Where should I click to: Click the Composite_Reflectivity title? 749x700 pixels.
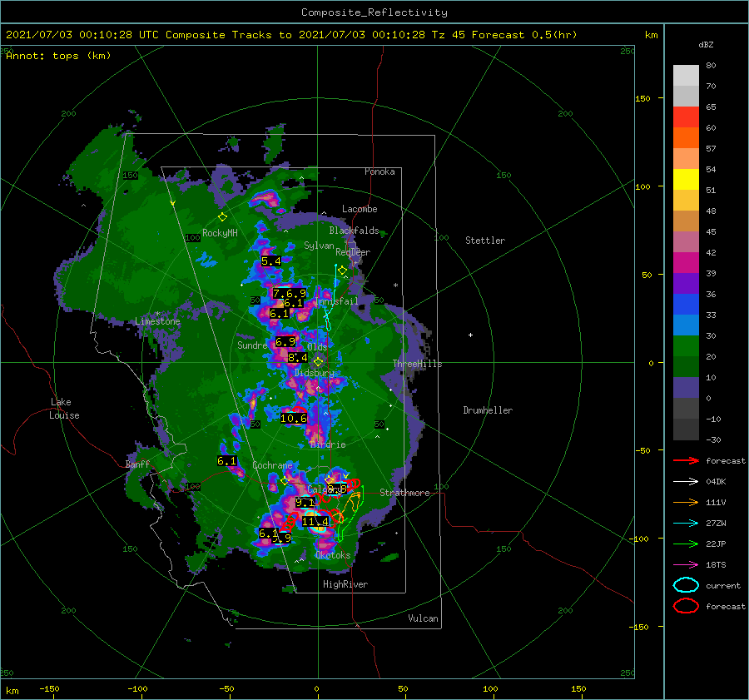click(374, 12)
